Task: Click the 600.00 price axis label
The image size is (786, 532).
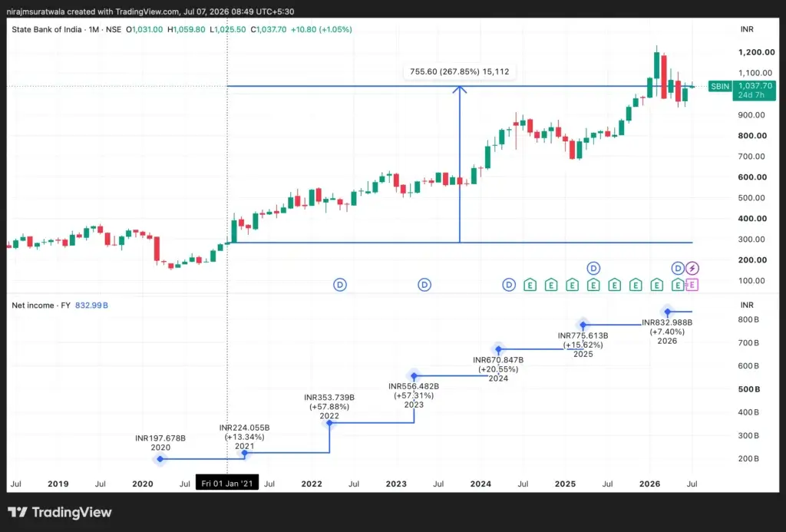Action: (752, 177)
